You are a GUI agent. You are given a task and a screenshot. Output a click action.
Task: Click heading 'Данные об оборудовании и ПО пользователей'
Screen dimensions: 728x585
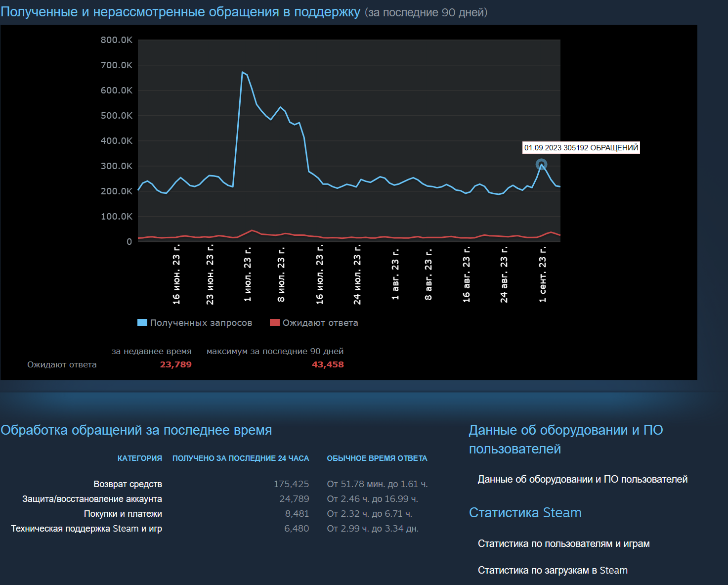pyautogui.click(x=566, y=440)
